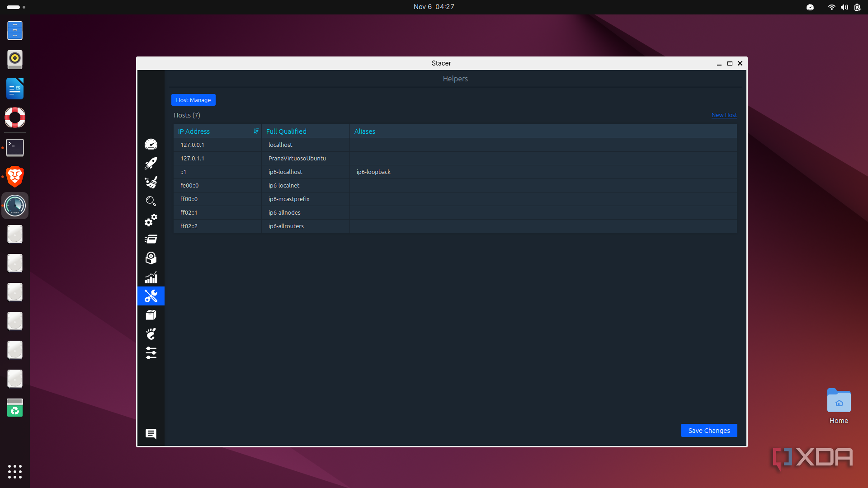Screen dimensions: 868x488
Task: Open the clock and calendar panel
Action: (x=434, y=7)
